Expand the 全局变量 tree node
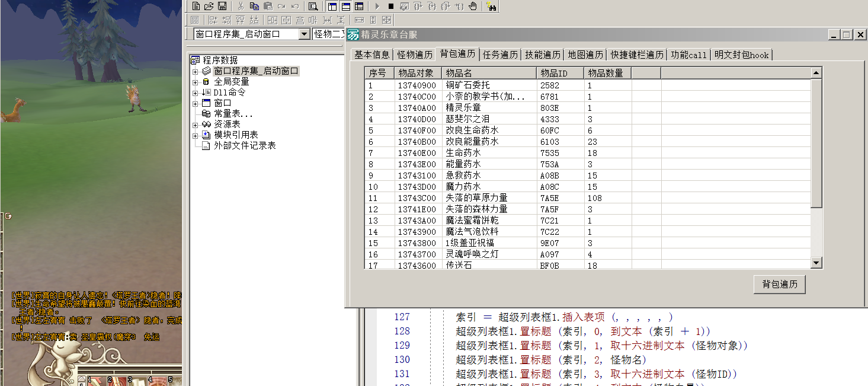Viewport: 868px width, 386px height. pyautogui.click(x=195, y=82)
